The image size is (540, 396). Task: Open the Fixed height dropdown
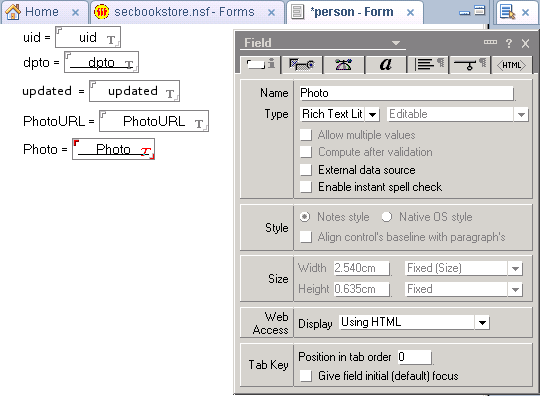coord(515,290)
